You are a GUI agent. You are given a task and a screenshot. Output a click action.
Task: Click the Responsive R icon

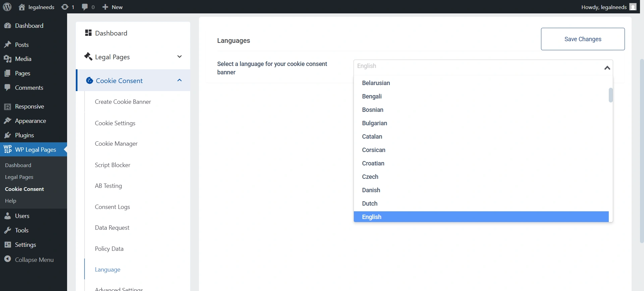tap(7, 106)
